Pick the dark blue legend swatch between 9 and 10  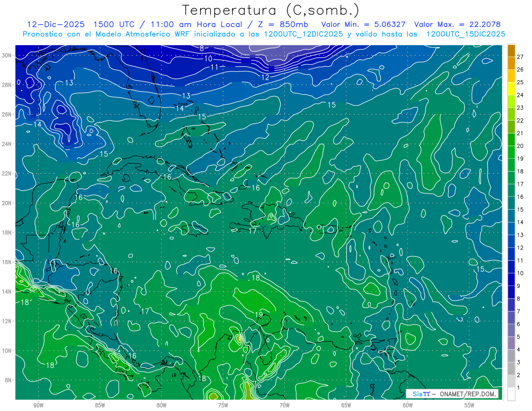coord(512,279)
